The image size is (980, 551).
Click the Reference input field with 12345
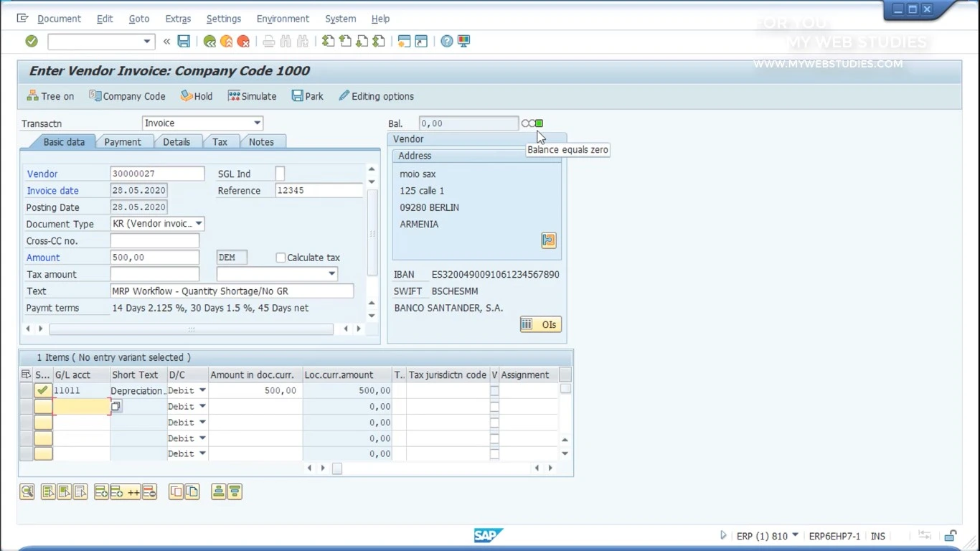(319, 191)
